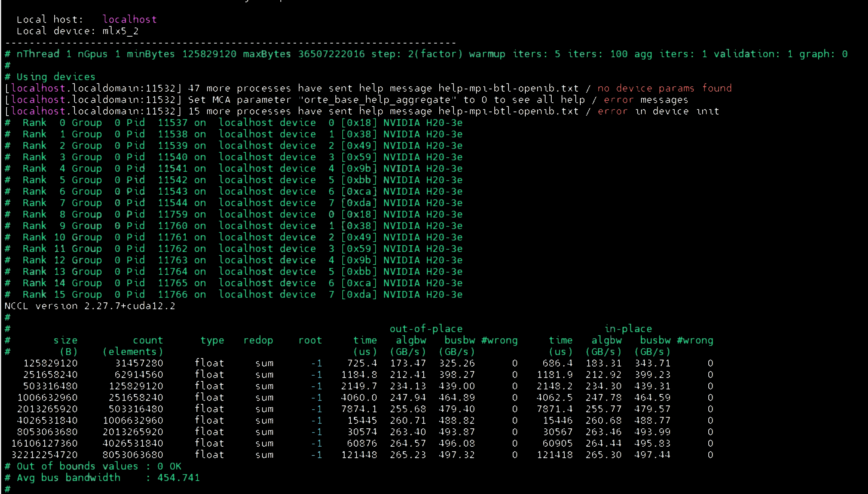Click Pid '11537' in the Rank 0 row
The height and width of the screenshot is (494, 868).
(173, 123)
